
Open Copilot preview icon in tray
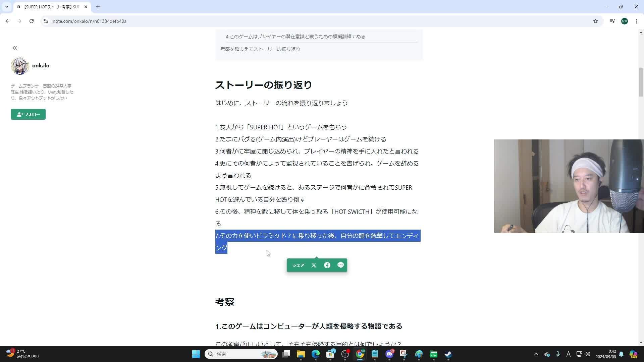633,354
